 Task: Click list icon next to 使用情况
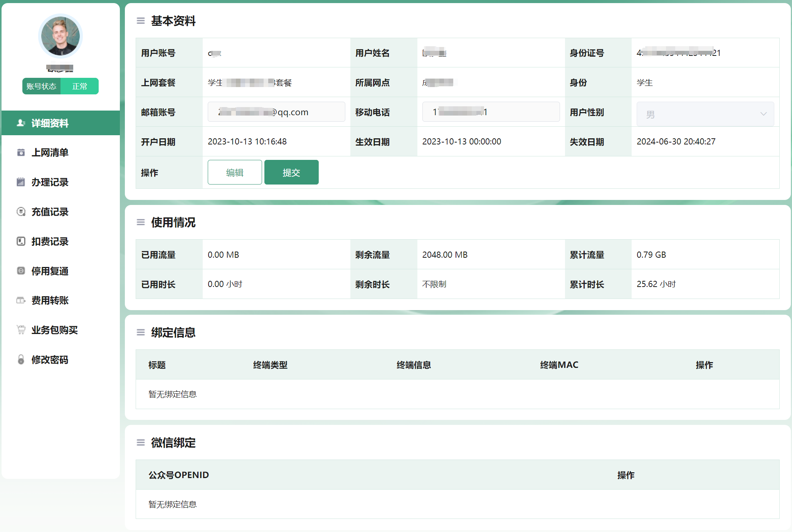[x=141, y=222]
